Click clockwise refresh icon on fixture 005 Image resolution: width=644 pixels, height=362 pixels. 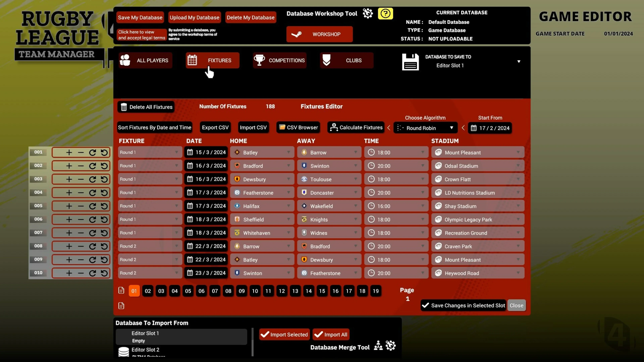pos(93,206)
